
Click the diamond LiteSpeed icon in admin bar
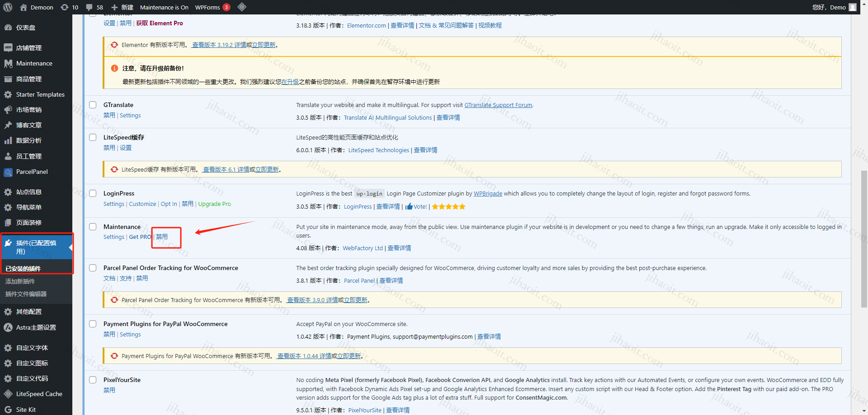point(242,7)
